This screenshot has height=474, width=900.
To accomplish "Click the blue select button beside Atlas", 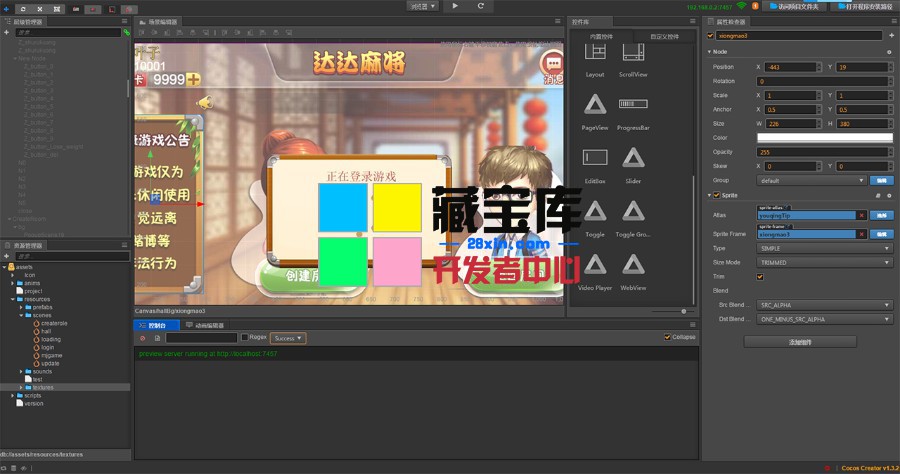I will point(882,215).
